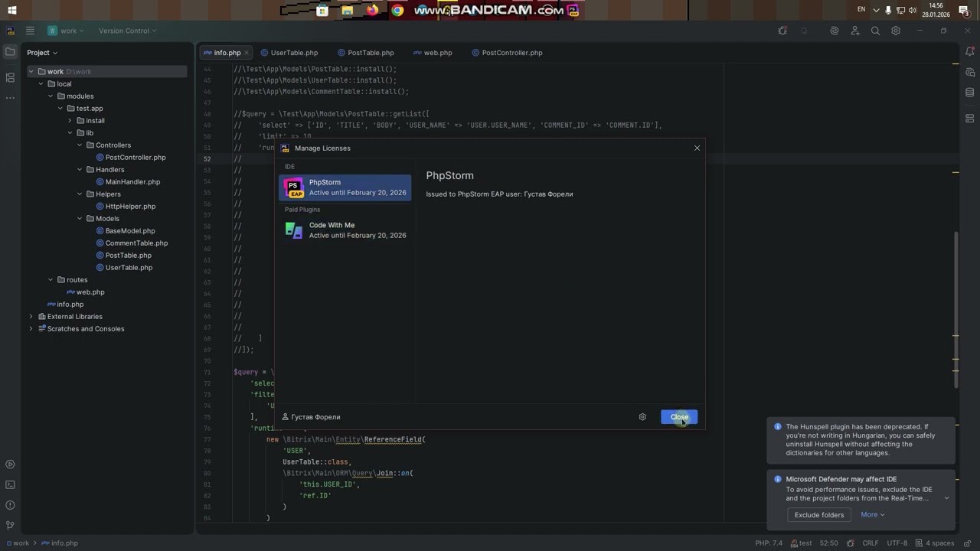Image resolution: width=980 pixels, height=551 pixels.
Task: Close the Manage Licenses dialog with Close button
Action: point(679,417)
